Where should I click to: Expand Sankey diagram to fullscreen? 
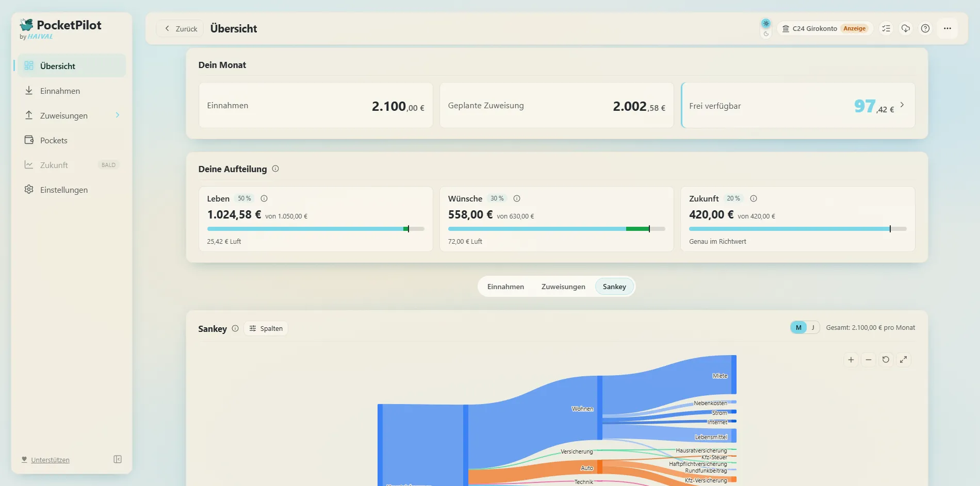click(903, 360)
